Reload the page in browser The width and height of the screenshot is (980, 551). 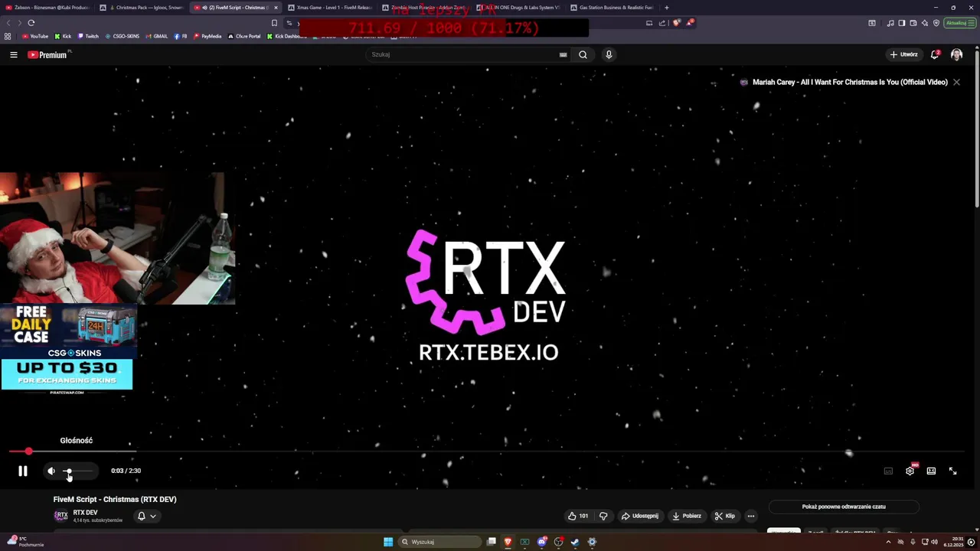click(x=31, y=23)
